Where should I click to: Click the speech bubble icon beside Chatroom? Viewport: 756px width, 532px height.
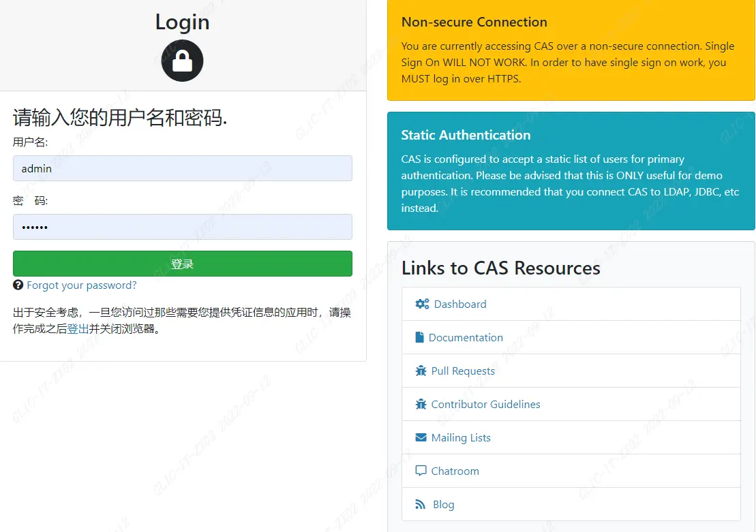(x=420, y=471)
